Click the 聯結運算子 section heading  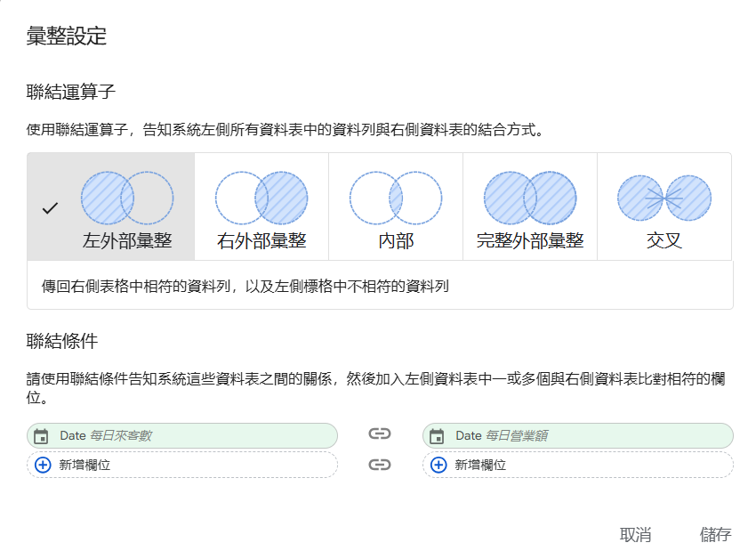(x=71, y=91)
